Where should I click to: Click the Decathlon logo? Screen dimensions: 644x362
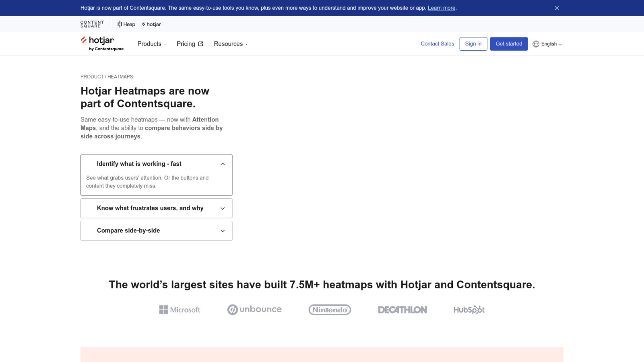(x=402, y=310)
